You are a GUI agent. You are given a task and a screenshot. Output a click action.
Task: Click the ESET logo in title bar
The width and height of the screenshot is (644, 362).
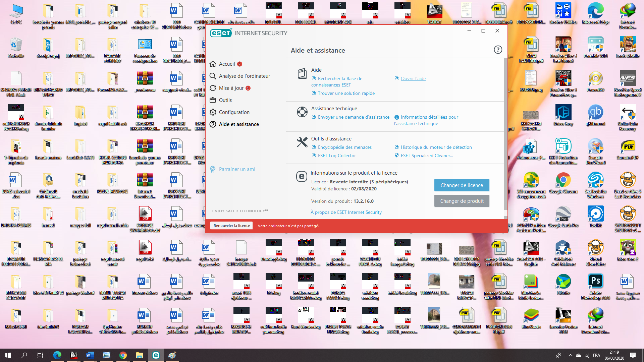click(x=221, y=33)
